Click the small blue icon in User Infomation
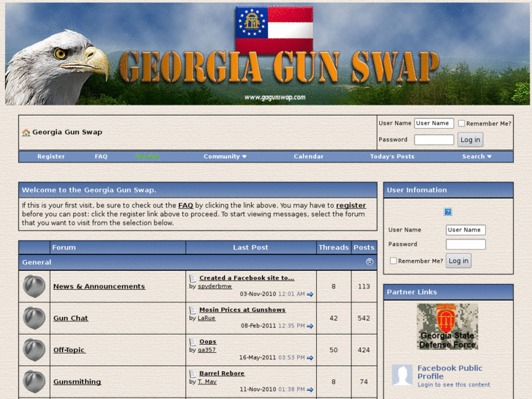Screen dimensions: 532x399 tap(448, 212)
